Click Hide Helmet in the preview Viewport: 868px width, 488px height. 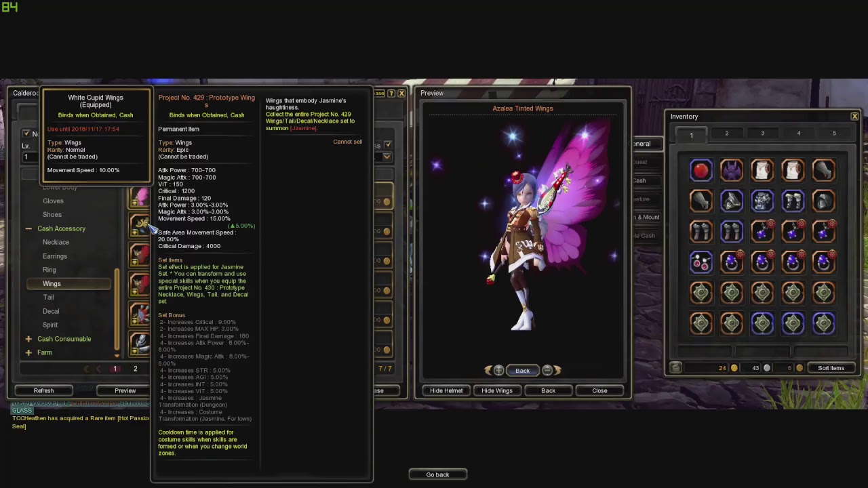446,390
